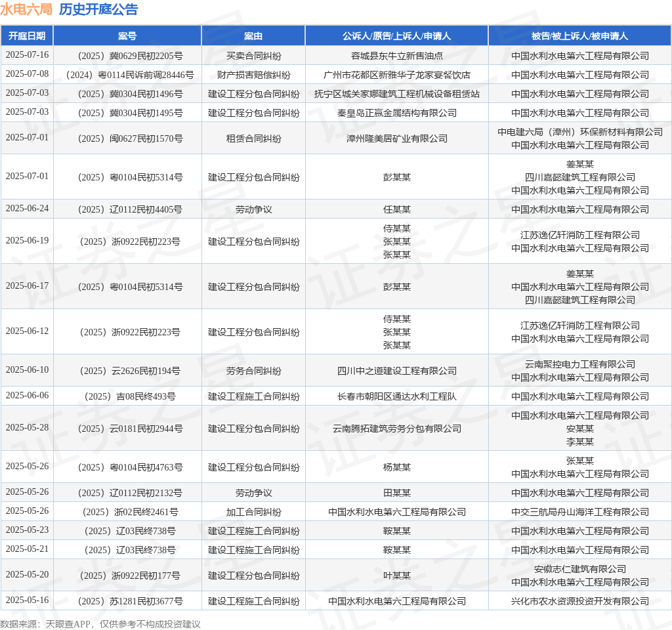Click defendant 中交三航局舟山海洋工程有限公司
The width and height of the screenshot is (672, 630).
tap(580, 512)
